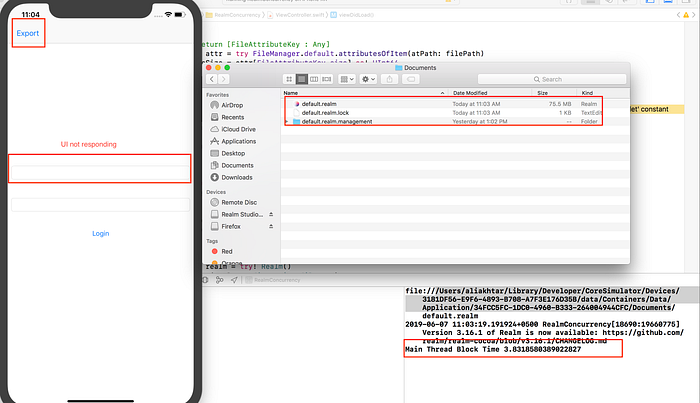Click the Finder share icon
This screenshot has height=403, width=700.
pos(389,79)
